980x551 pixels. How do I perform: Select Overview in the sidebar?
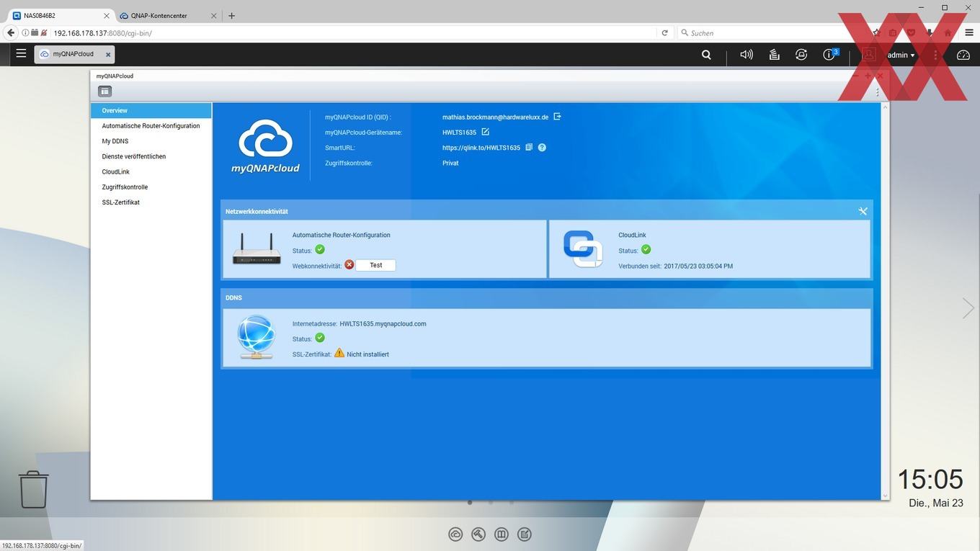pos(151,110)
